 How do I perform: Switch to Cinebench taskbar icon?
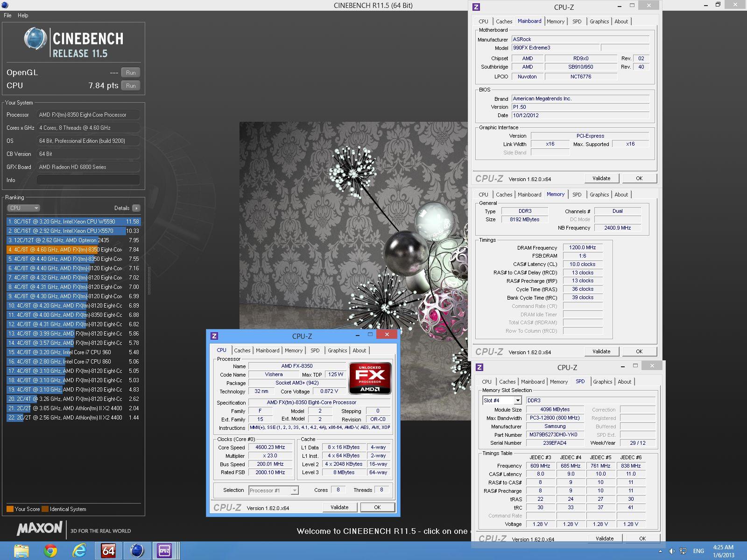pos(137,551)
